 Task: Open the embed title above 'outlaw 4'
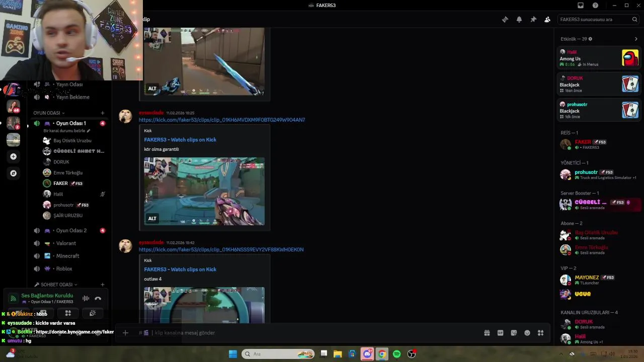[x=180, y=269]
